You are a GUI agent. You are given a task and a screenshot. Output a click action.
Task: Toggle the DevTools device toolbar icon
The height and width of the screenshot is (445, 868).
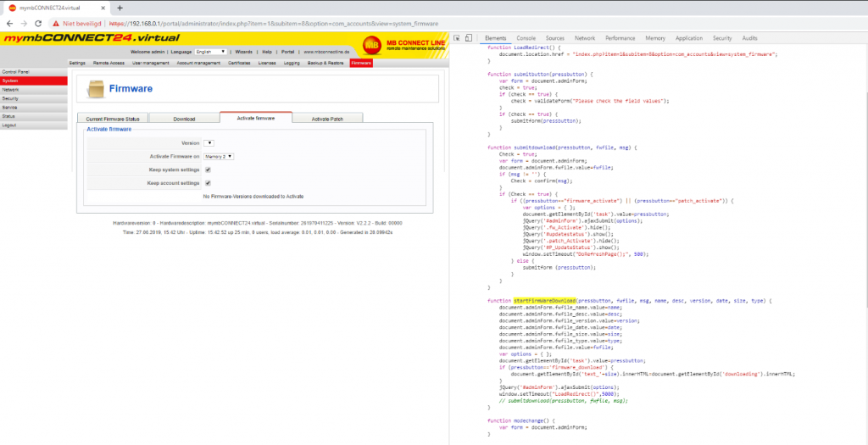click(x=468, y=38)
